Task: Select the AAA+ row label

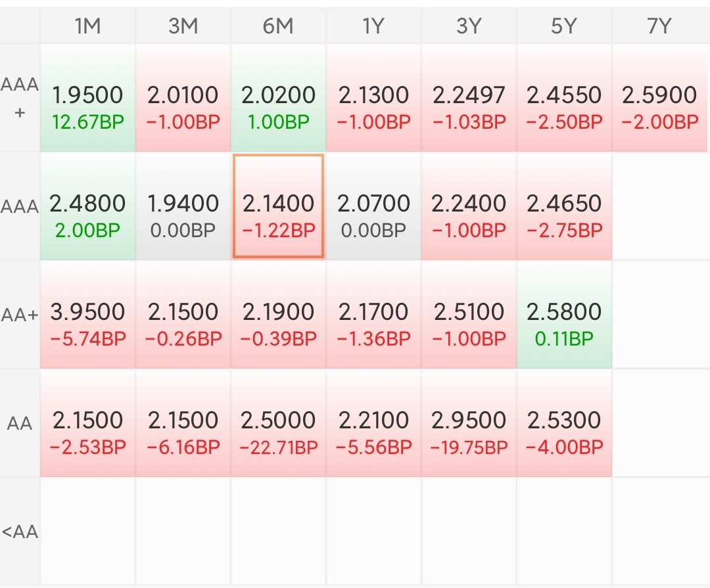Action: (x=20, y=99)
